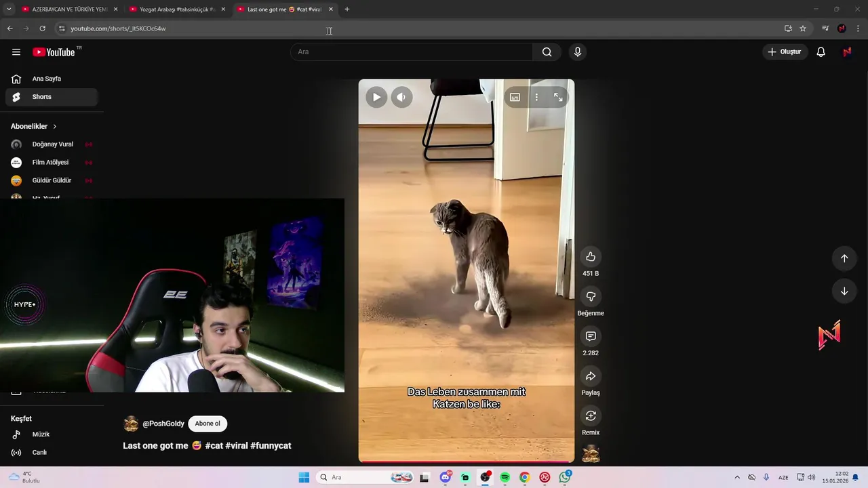Open Müzik under Keşfet

click(52, 434)
